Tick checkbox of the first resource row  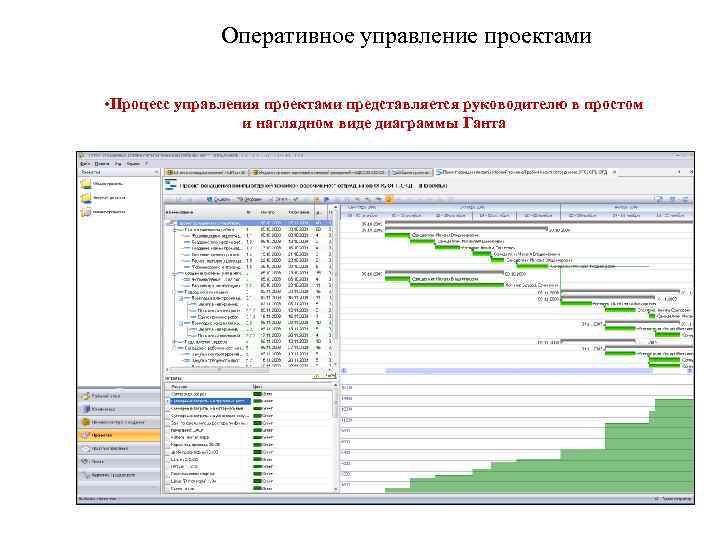[x=168, y=394]
